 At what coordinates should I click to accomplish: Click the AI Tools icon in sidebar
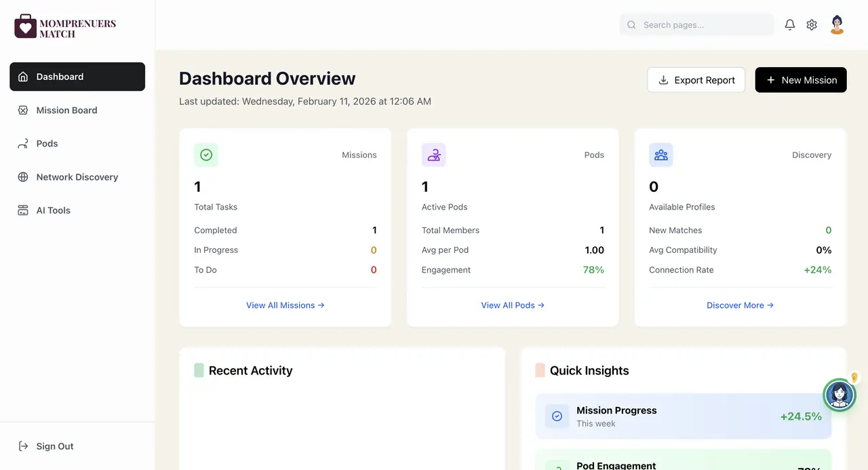click(x=23, y=210)
